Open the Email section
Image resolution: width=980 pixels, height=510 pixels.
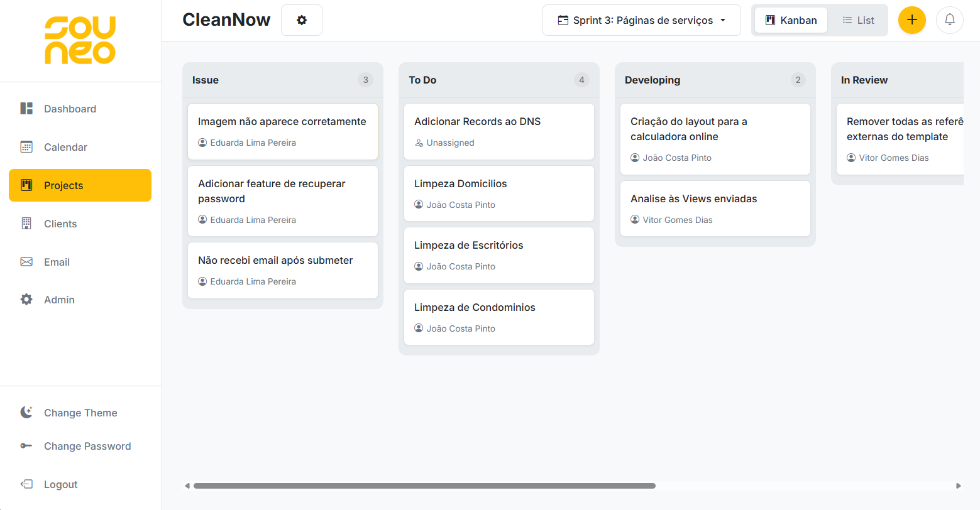click(x=57, y=262)
